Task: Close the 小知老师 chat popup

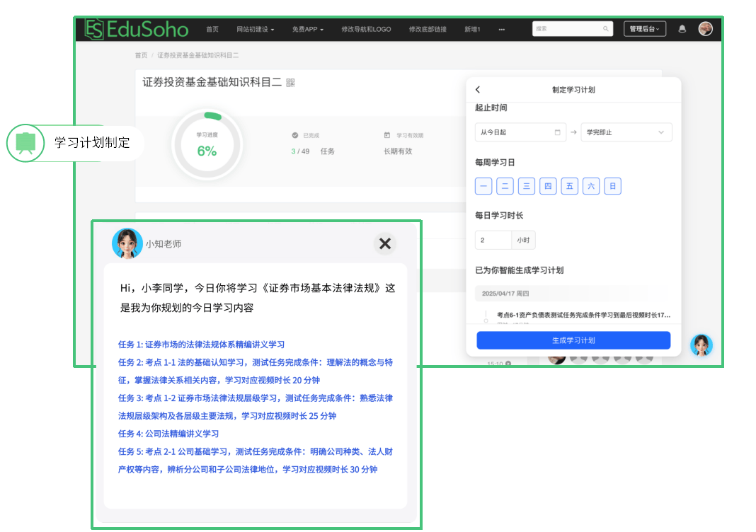Action: [384, 244]
